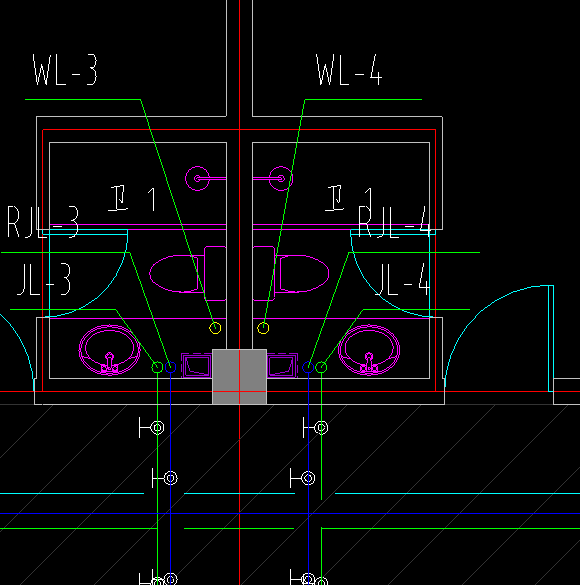Viewport: 580px width, 585px height.
Task: Click valve symbol on left blue pipe
Action: (164, 478)
